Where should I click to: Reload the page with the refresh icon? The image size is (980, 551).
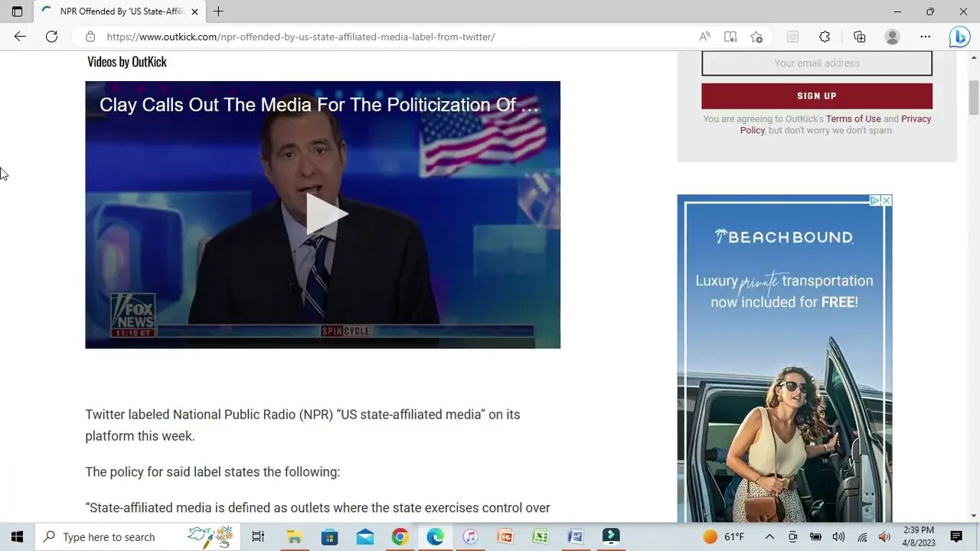point(51,37)
